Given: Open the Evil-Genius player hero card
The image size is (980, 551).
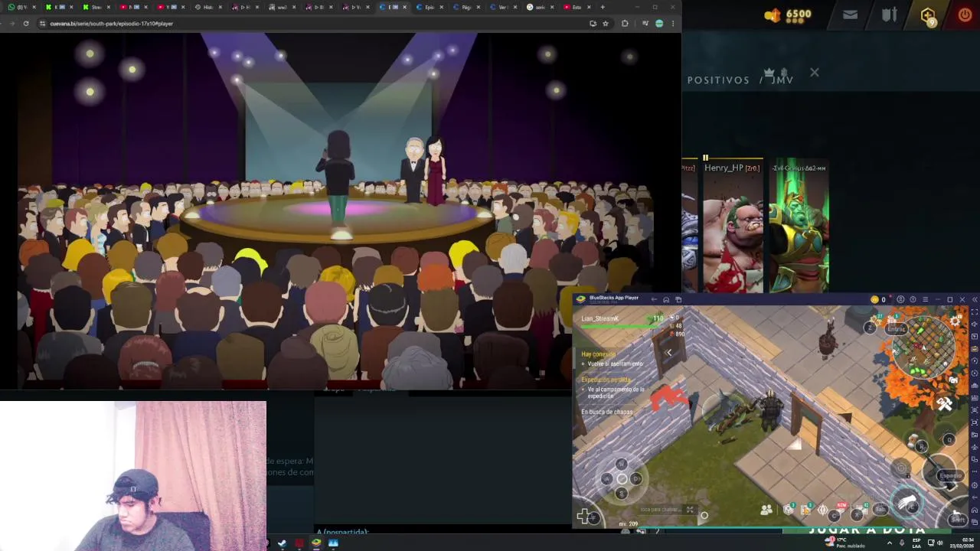Looking at the screenshot, I should [x=799, y=227].
